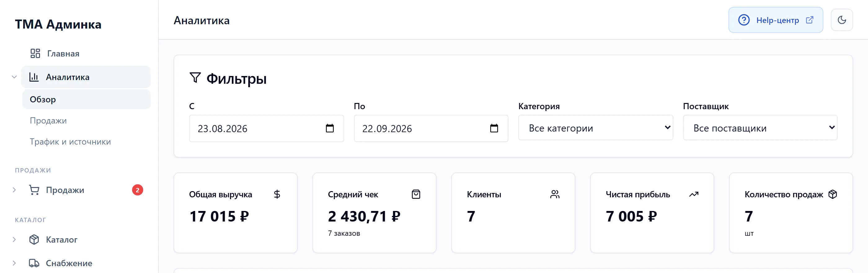The image size is (868, 273).
Task: Open the calendar picker for the С date
Action: tap(330, 128)
